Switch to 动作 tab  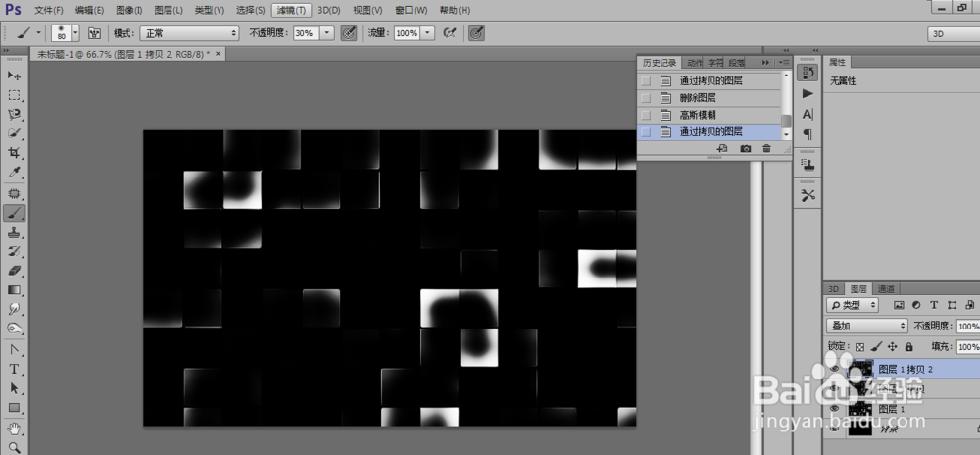click(695, 63)
